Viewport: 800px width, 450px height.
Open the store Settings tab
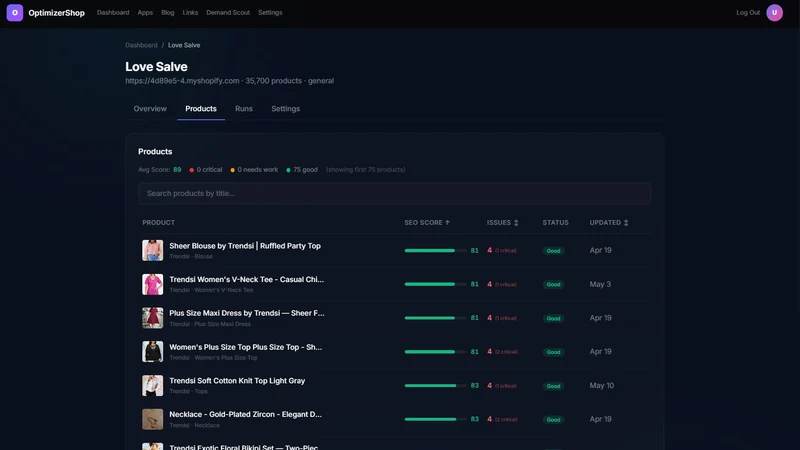[285, 109]
